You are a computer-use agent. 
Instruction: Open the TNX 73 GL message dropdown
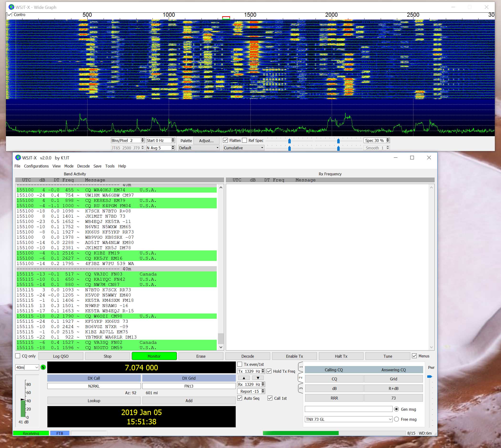390,419
